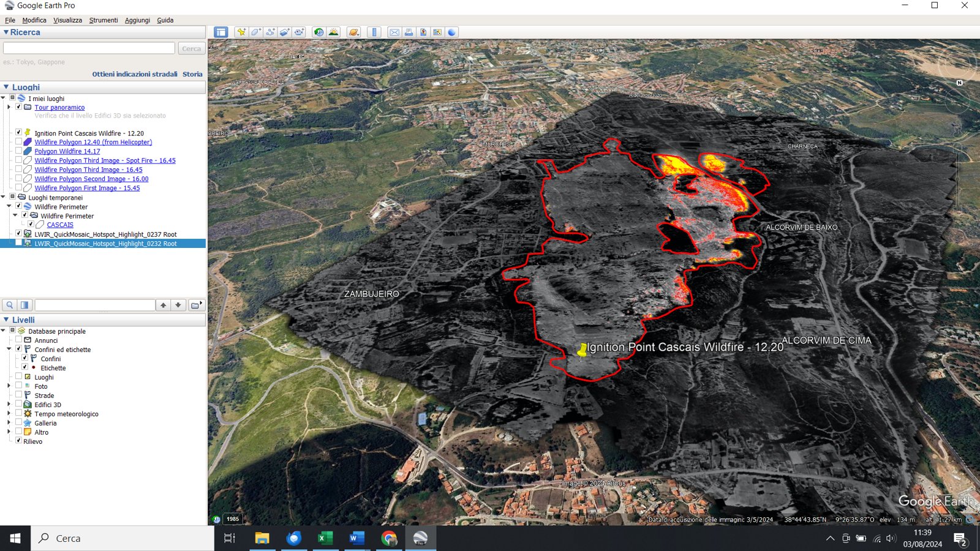The height and width of the screenshot is (551, 980).
Task: Select the Add Path tool
Action: click(x=270, y=32)
